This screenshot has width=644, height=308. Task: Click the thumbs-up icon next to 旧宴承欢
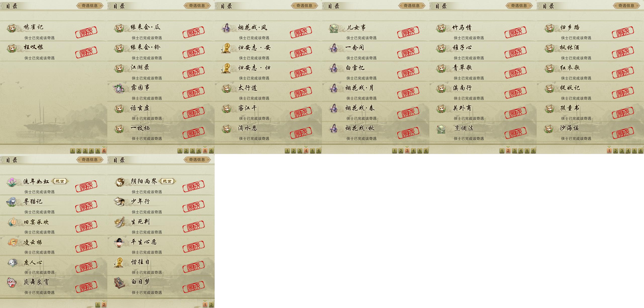click(12, 222)
